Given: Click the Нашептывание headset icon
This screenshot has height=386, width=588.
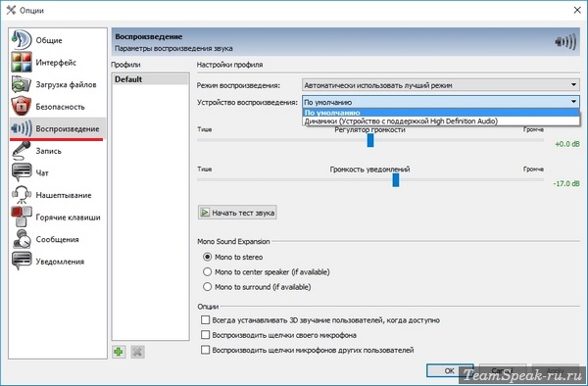Looking at the screenshot, I should coord(22,195).
